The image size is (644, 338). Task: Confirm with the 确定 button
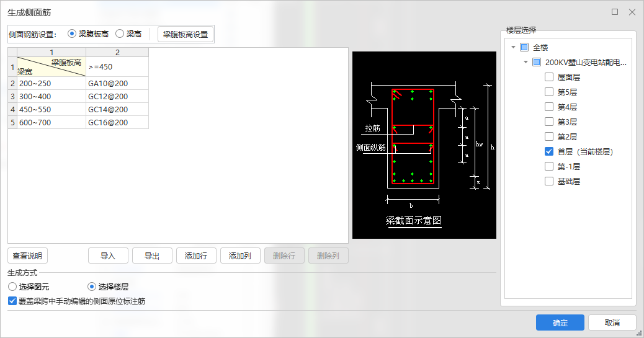tap(560, 322)
